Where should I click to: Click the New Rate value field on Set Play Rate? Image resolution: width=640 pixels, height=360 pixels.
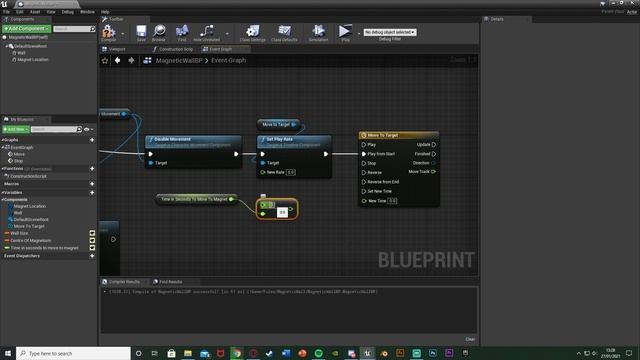point(291,172)
